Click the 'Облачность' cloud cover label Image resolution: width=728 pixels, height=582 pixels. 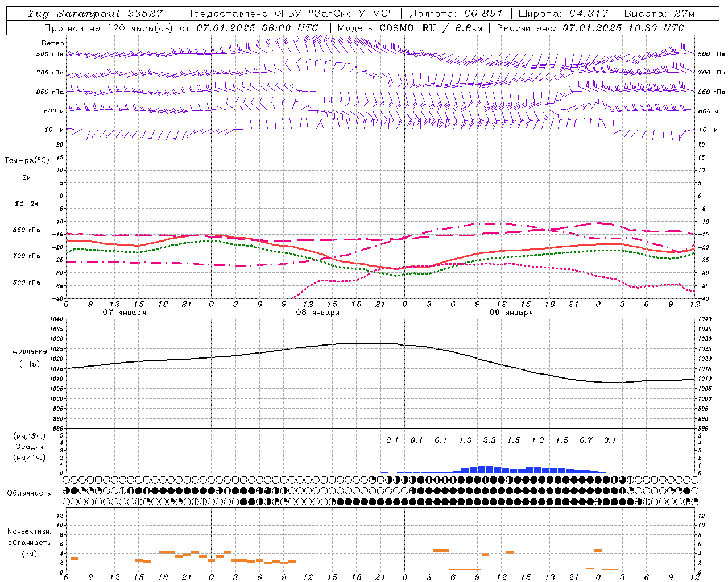(x=29, y=493)
